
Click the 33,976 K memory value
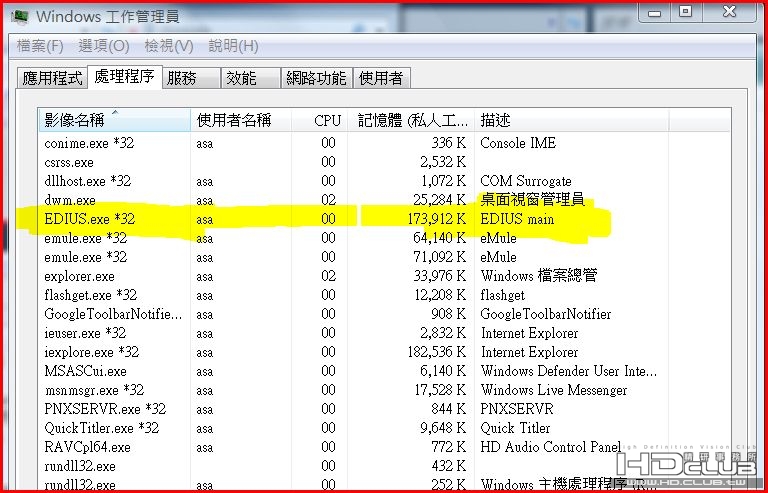[x=440, y=276]
